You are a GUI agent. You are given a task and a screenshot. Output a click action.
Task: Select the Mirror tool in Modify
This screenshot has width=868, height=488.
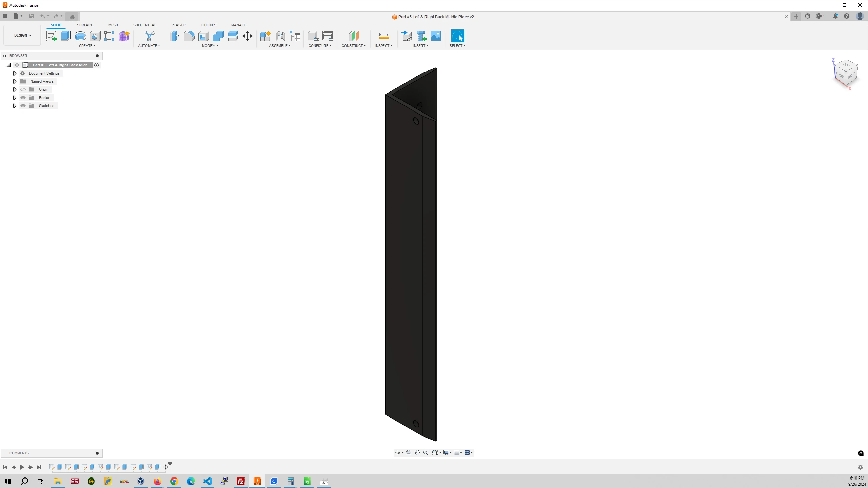(210, 46)
